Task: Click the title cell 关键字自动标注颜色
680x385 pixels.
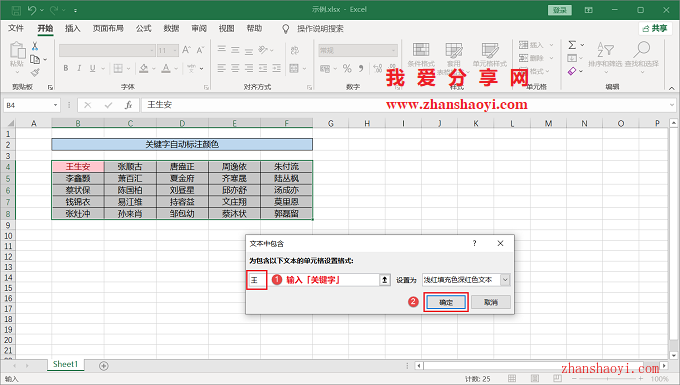Action: pos(182,144)
